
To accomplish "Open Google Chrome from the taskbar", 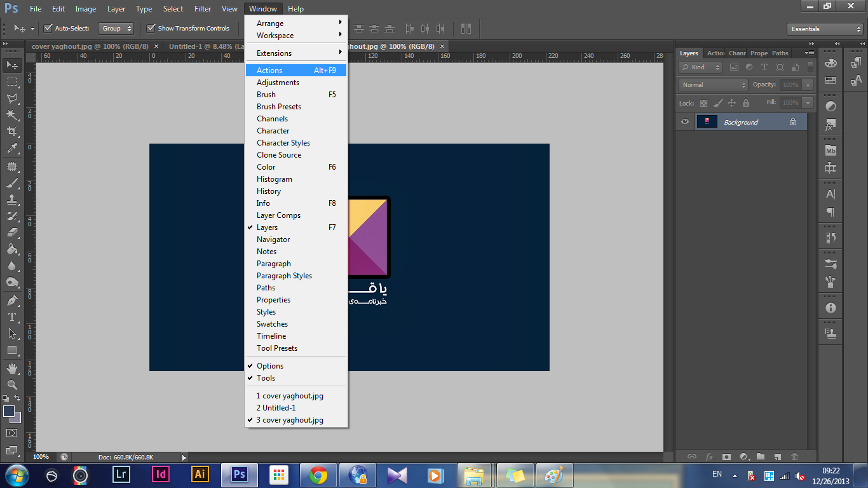I will 318,475.
